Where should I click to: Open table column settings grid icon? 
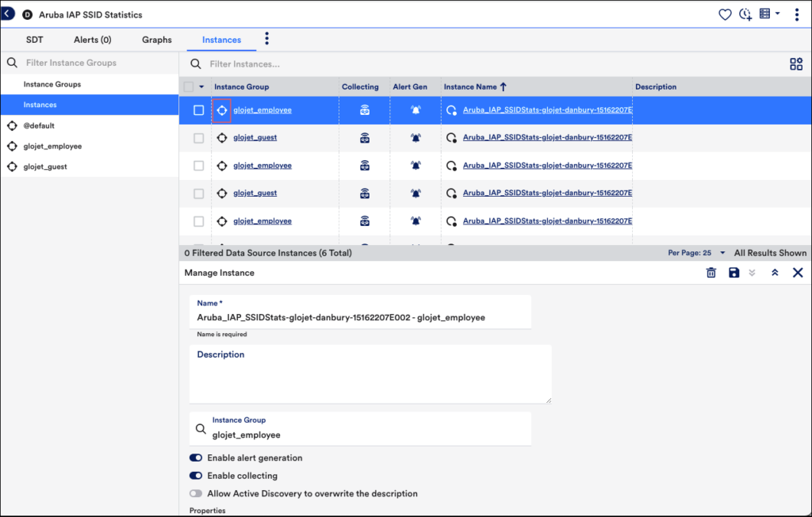point(796,63)
